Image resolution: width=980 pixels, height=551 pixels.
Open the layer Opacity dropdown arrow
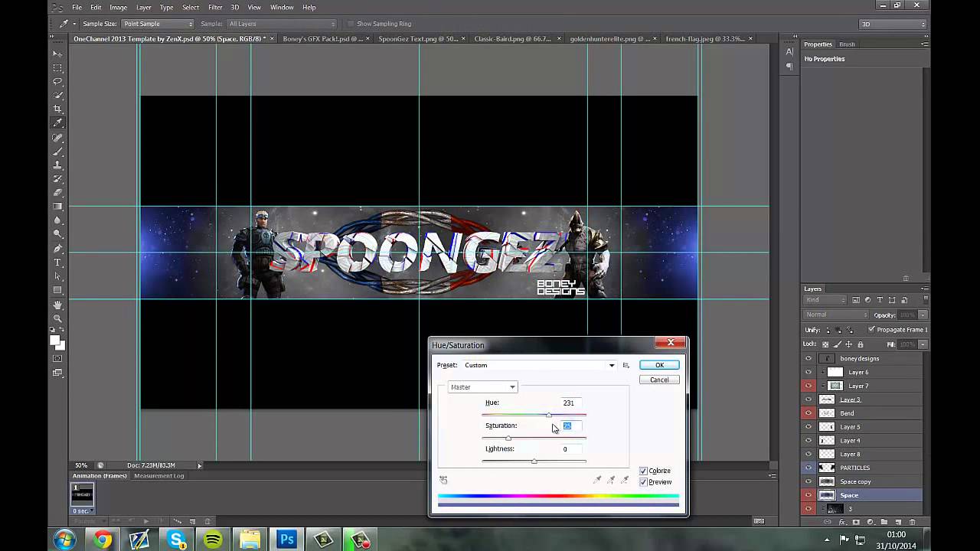point(923,315)
